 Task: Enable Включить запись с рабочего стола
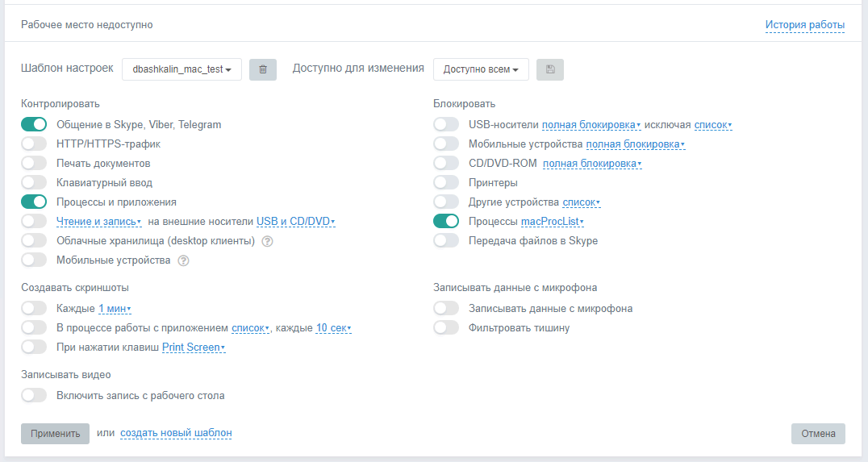34,395
